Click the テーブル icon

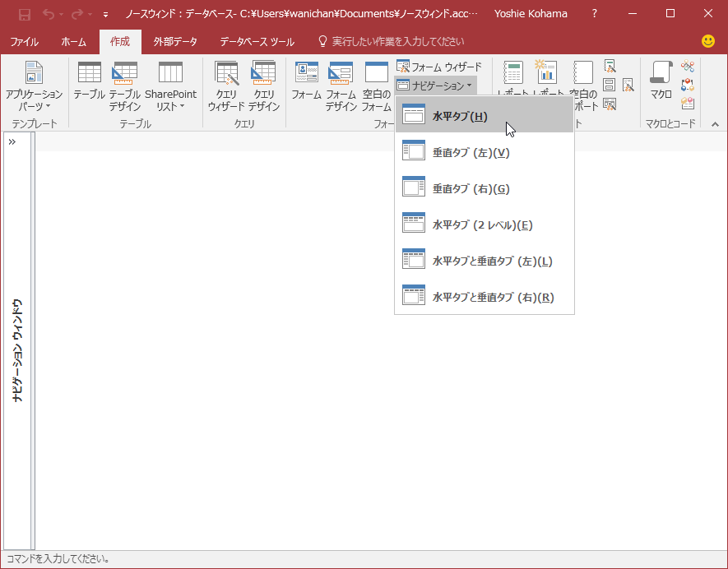click(x=89, y=81)
